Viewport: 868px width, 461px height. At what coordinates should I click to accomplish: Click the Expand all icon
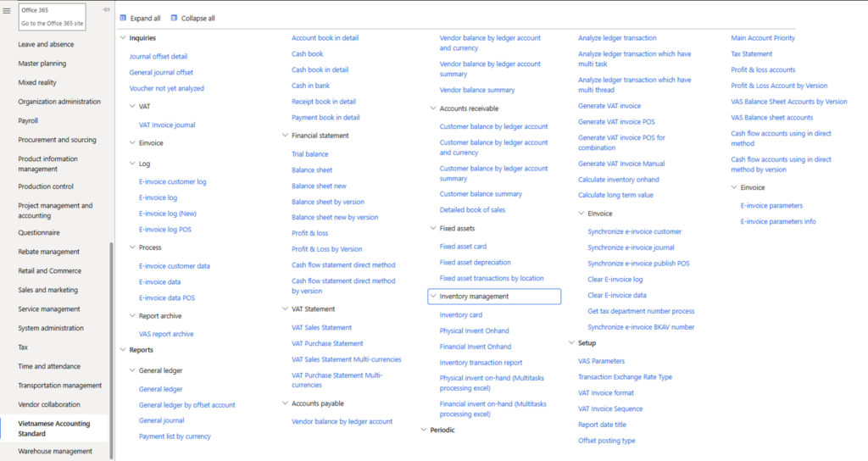123,19
